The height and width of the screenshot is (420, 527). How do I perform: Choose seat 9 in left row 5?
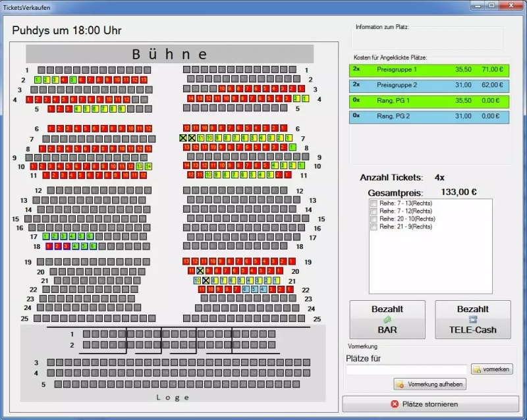coord(122,109)
